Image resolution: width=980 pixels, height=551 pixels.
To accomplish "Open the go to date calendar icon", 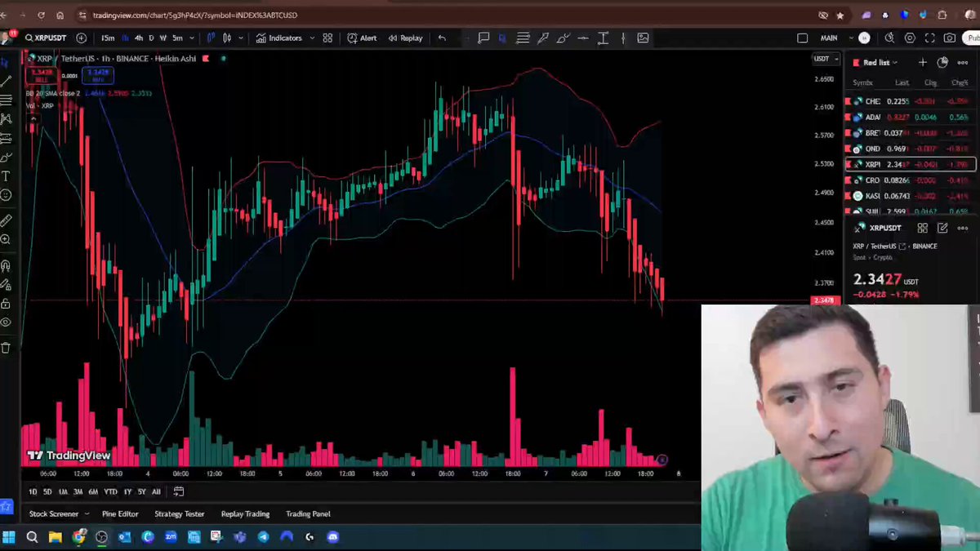I will (179, 491).
